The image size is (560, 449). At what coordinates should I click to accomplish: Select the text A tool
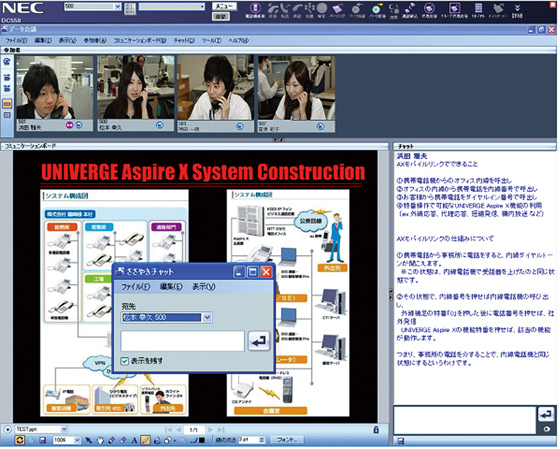[134, 440]
